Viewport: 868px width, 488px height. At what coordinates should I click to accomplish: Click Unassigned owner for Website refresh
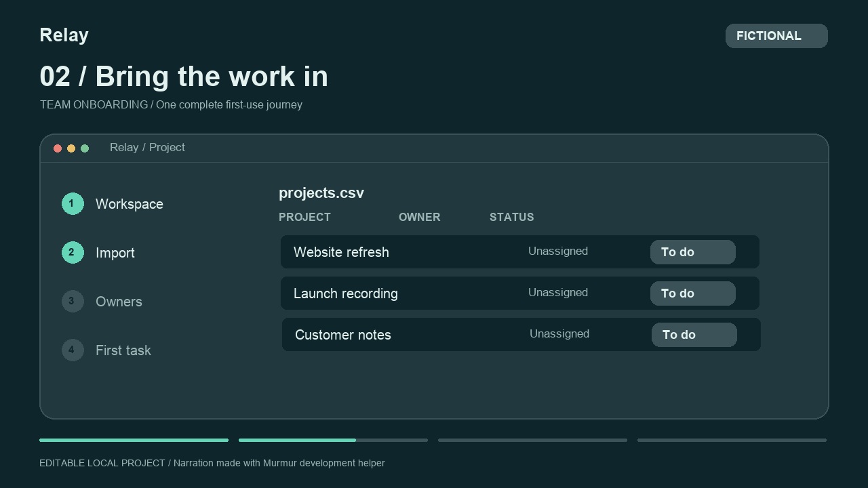[558, 251]
